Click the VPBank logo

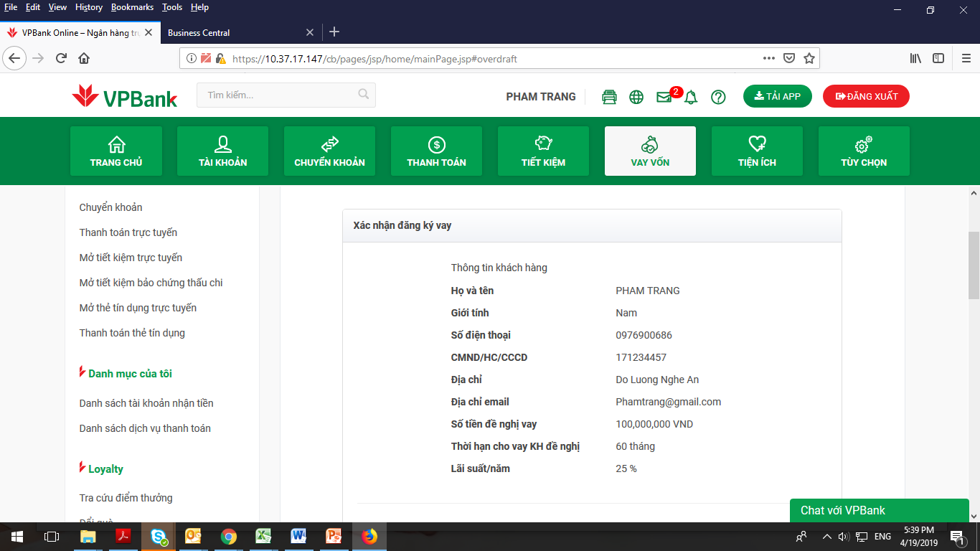pos(125,96)
